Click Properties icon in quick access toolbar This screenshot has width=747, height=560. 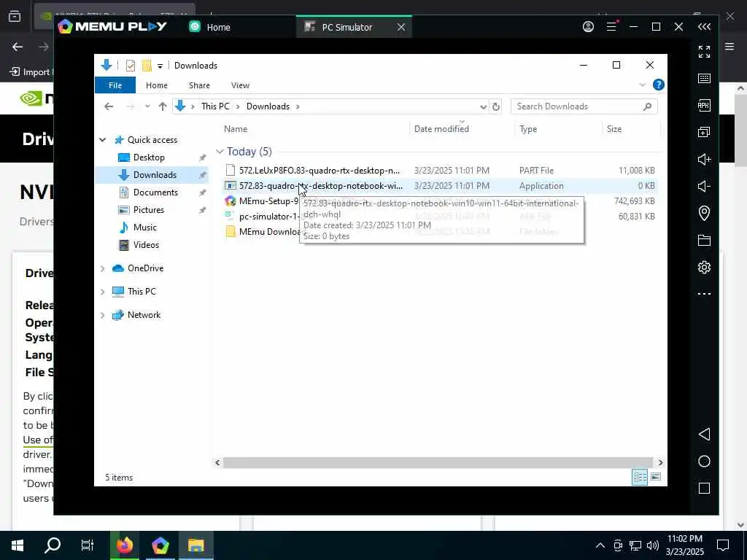[130, 65]
